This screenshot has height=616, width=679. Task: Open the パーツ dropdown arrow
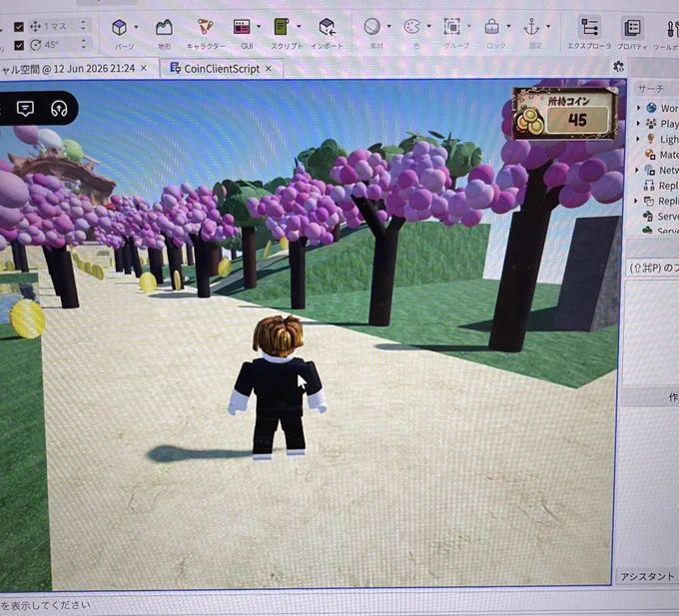pos(136,27)
